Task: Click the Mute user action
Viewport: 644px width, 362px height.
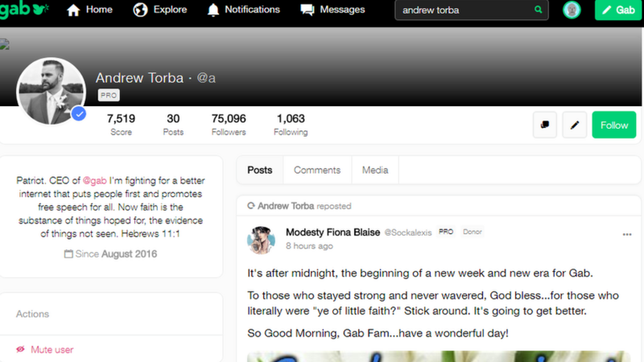Action: [x=52, y=350]
